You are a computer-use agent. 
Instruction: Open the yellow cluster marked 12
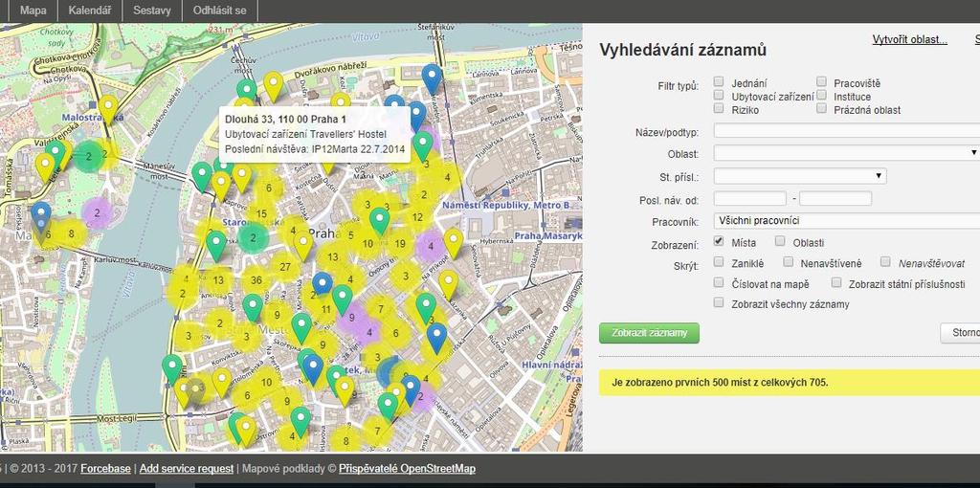click(418, 217)
